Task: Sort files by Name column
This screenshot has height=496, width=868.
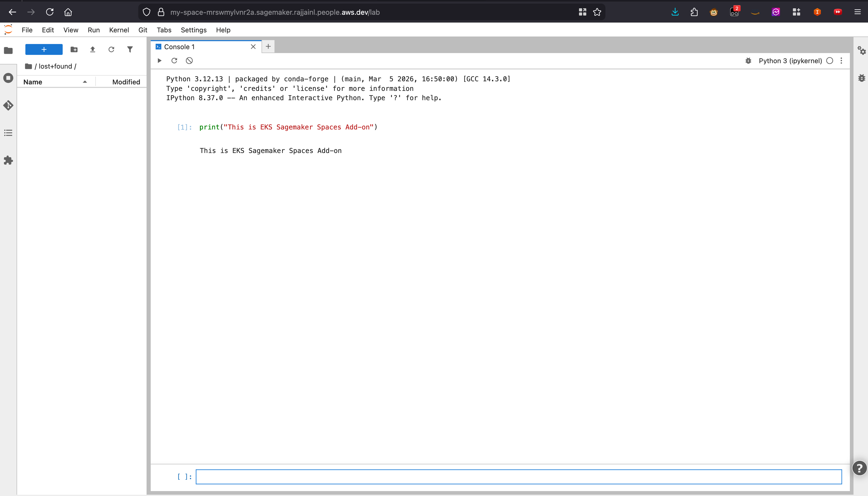Action: point(56,82)
